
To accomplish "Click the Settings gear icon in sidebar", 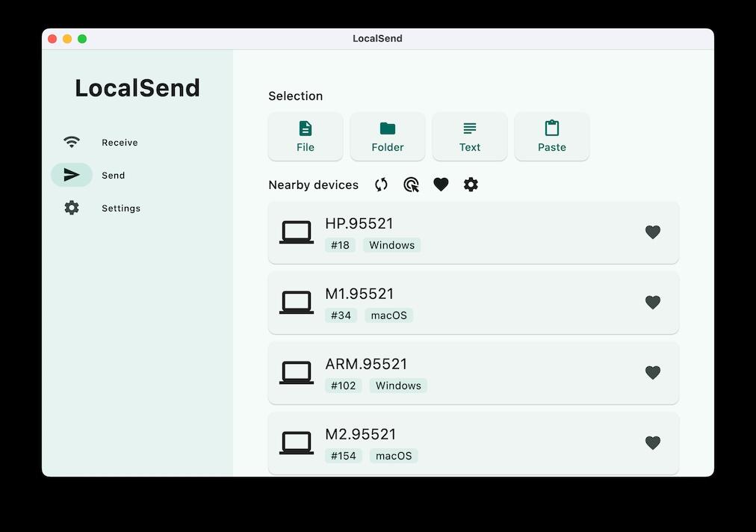I will point(72,208).
